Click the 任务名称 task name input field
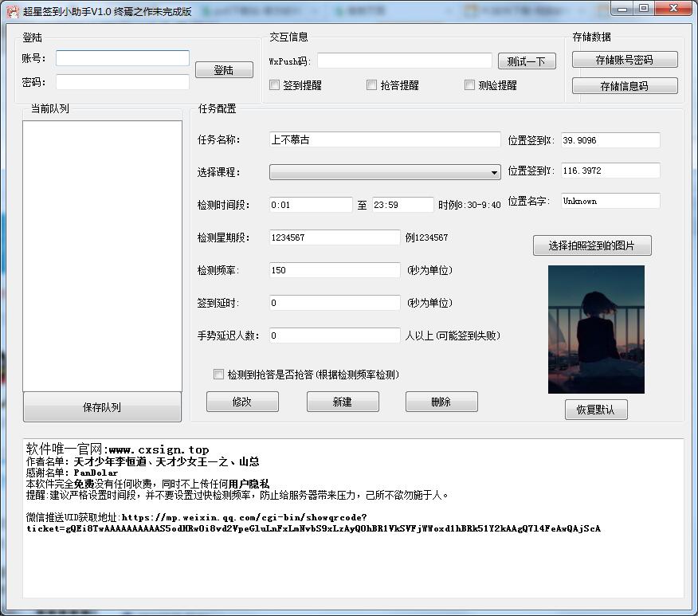 (385, 139)
